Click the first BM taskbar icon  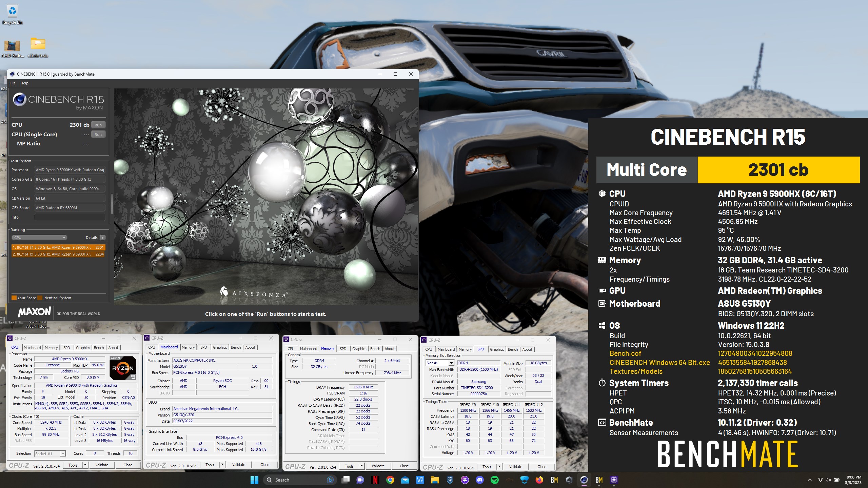tap(554, 480)
